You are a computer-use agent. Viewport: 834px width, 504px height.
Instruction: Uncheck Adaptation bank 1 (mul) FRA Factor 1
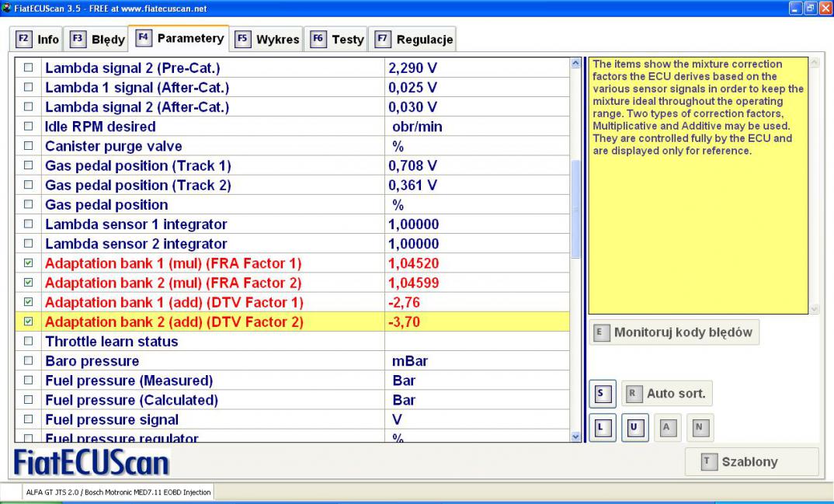tap(28, 263)
